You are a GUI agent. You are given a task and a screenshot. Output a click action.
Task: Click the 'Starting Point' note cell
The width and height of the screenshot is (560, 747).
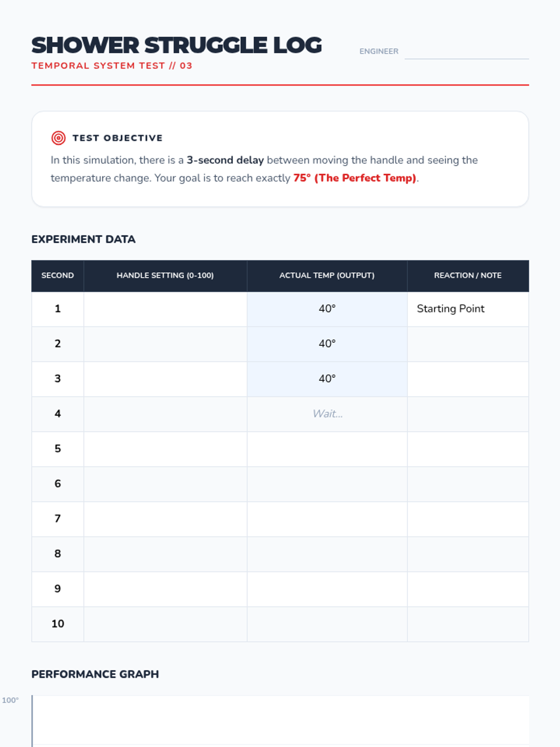(x=468, y=309)
